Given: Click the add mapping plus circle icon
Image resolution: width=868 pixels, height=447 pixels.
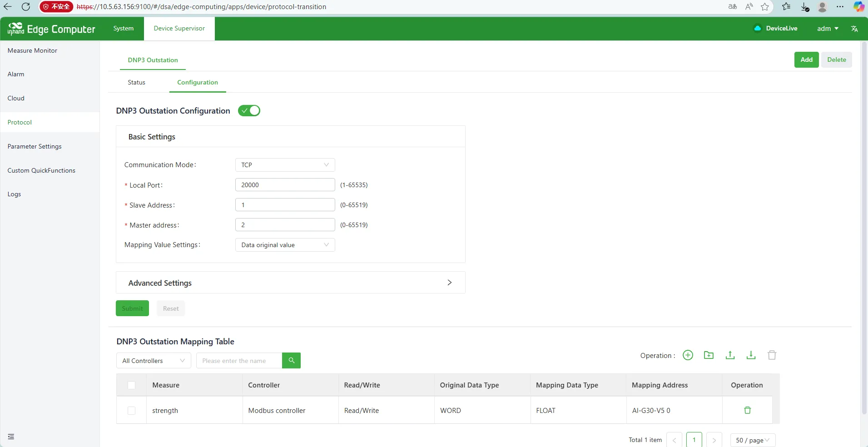Looking at the screenshot, I should click(x=688, y=355).
